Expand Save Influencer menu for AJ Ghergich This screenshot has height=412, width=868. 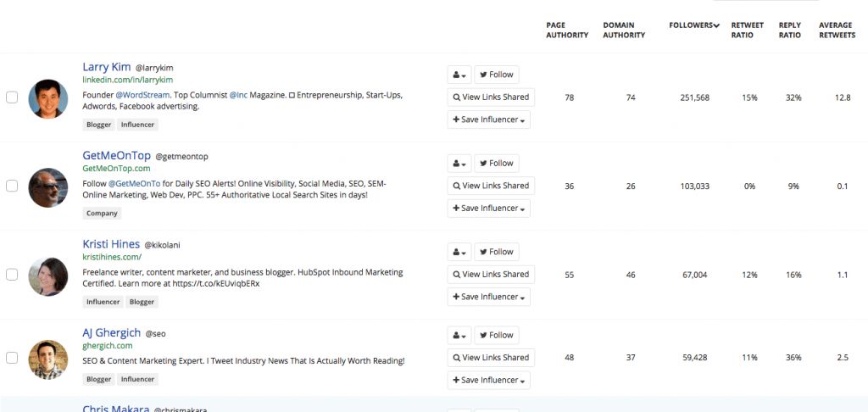tap(490, 381)
